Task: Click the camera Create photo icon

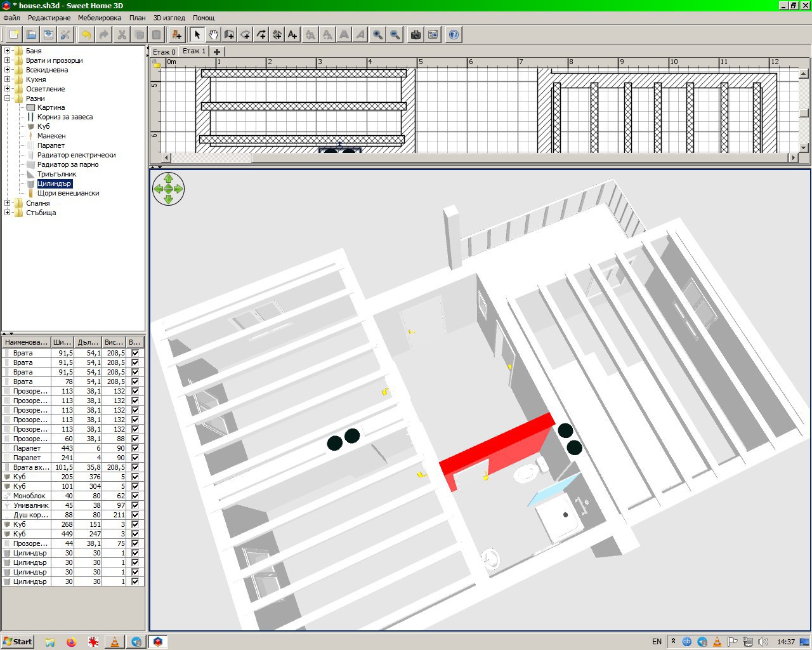Action: [x=416, y=34]
